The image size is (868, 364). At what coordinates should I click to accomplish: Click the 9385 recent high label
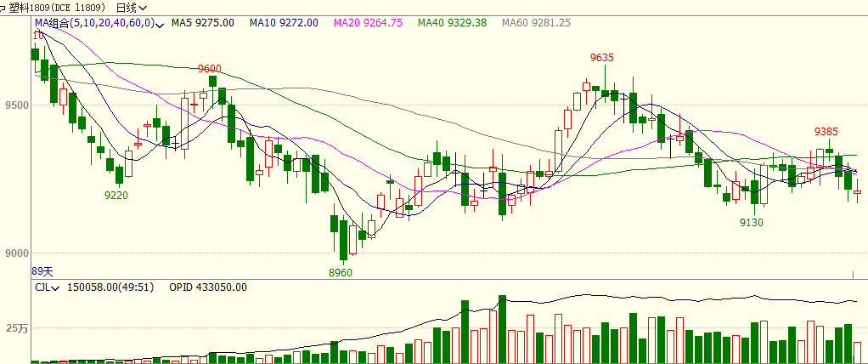click(x=826, y=132)
